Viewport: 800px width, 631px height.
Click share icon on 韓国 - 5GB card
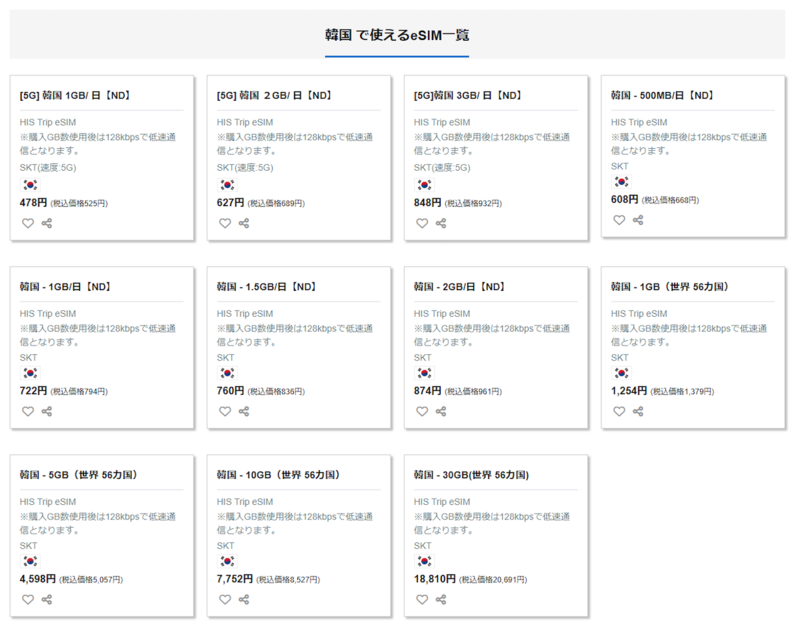tap(47, 599)
